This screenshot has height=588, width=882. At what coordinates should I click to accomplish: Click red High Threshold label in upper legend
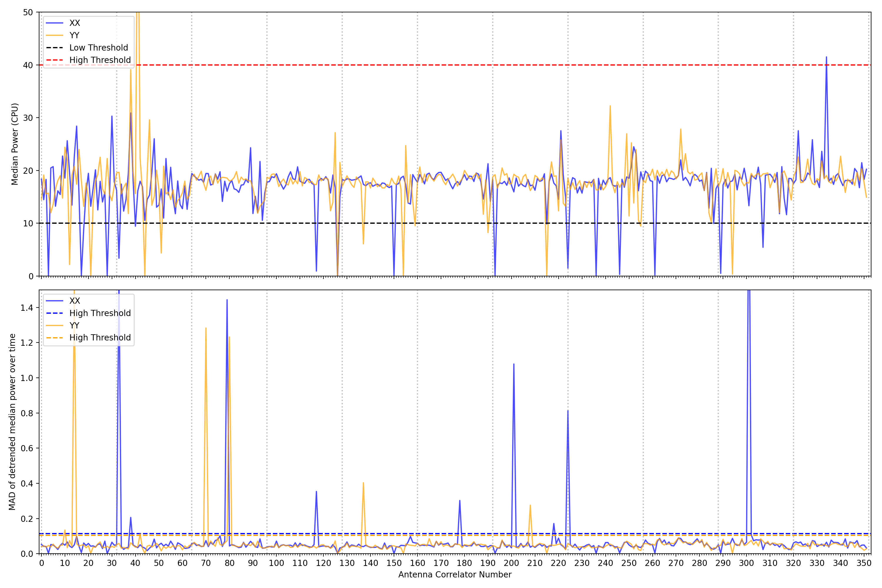pos(100,60)
